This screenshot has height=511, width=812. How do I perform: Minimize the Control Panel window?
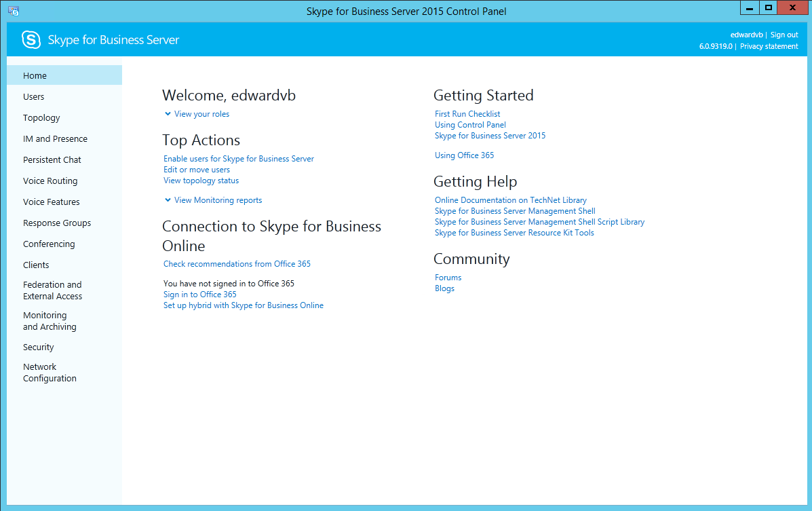750,7
